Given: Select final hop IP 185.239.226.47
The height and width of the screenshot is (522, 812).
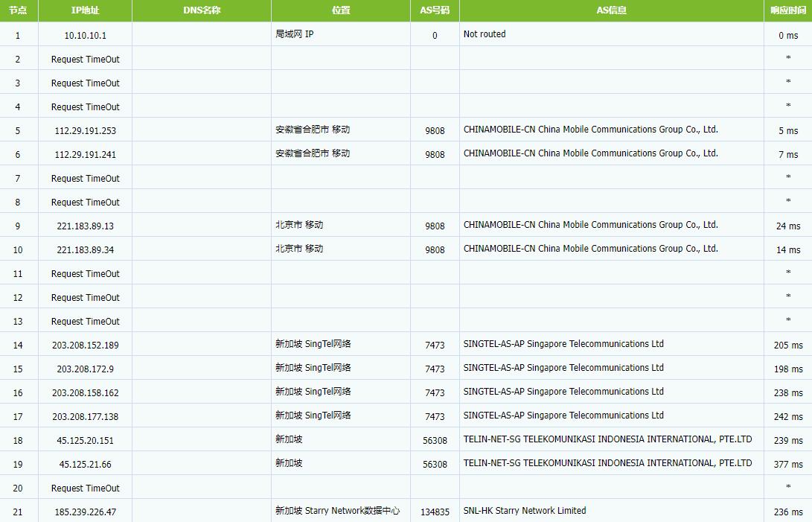Looking at the screenshot, I should tap(85, 512).
